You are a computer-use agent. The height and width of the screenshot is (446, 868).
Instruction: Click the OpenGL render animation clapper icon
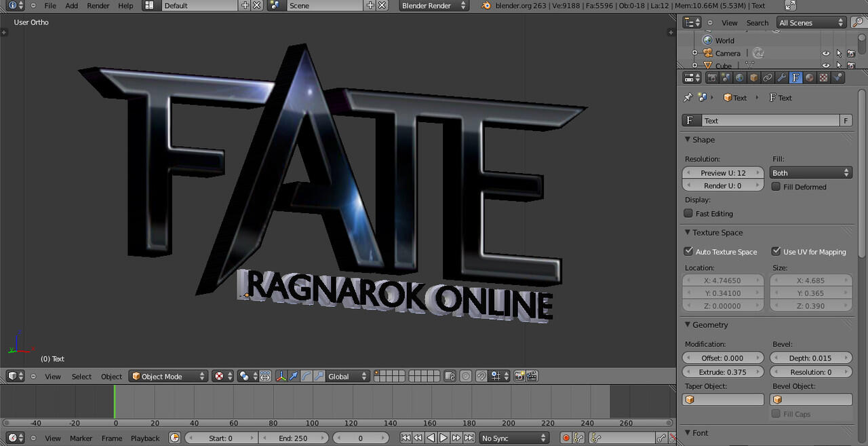(532, 376)
